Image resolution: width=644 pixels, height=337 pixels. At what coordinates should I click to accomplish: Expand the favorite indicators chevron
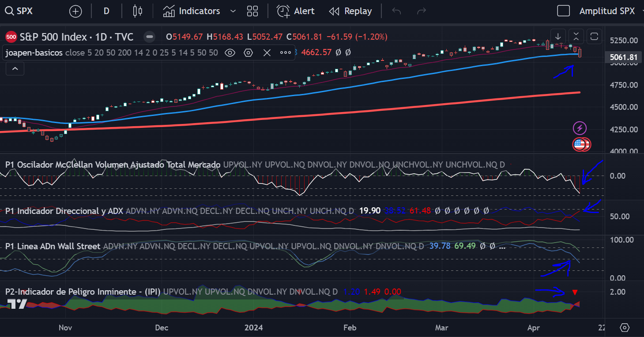[x=233, y=11]
